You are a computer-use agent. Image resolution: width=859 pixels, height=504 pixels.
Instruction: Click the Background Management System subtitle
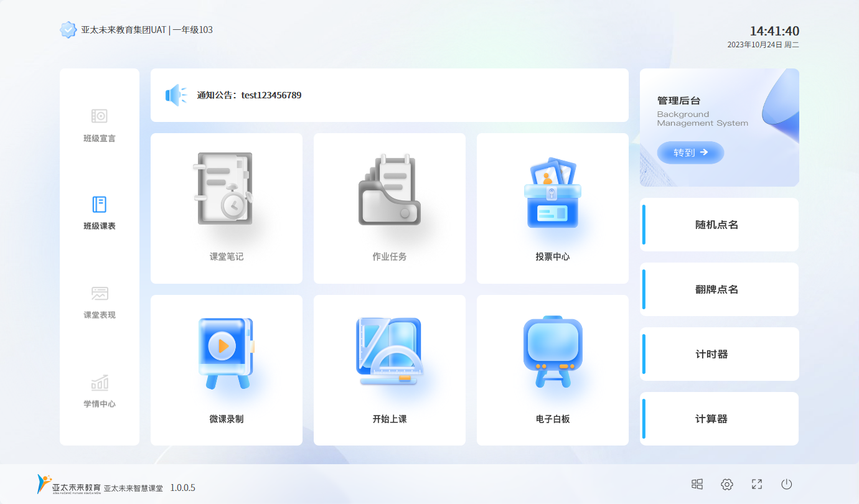pos(703,118)
